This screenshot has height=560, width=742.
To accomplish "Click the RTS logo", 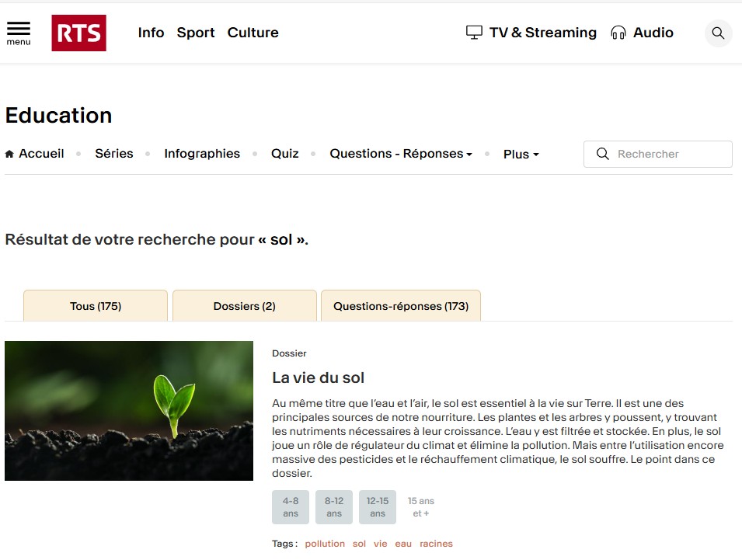I will coord(78,33).
